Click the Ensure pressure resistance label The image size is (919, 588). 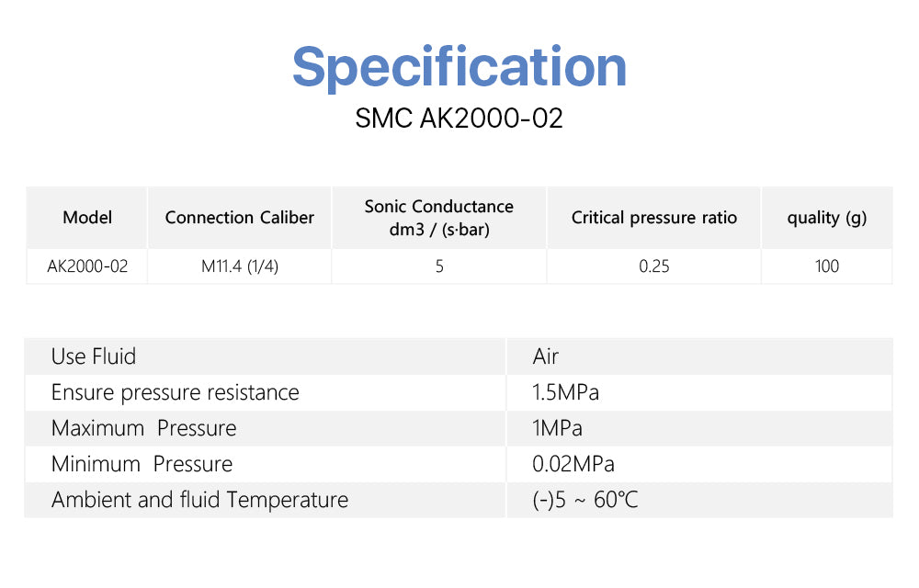(176, 392)
